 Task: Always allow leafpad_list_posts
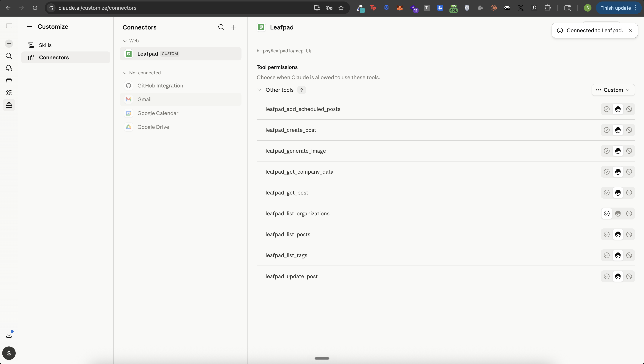click(x=607, y=234)
